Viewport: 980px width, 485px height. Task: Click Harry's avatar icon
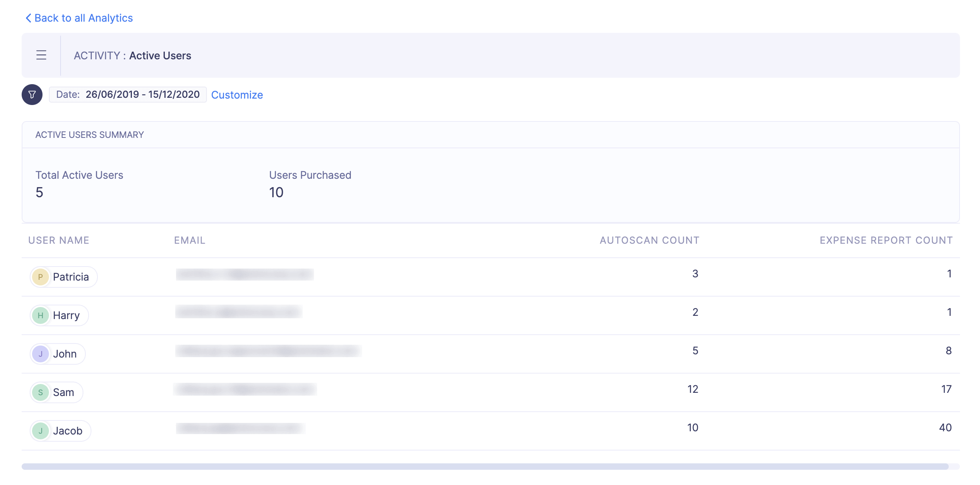(40, 315)
